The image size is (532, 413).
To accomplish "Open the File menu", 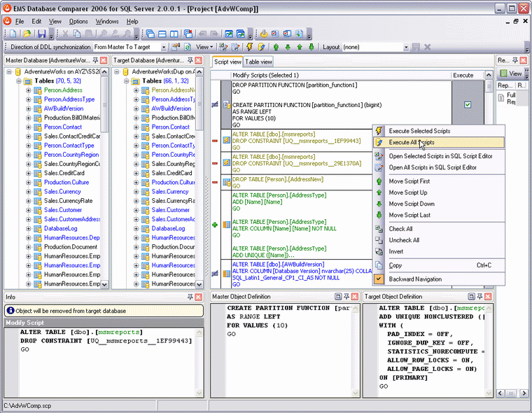I will [x=20, y=22].
